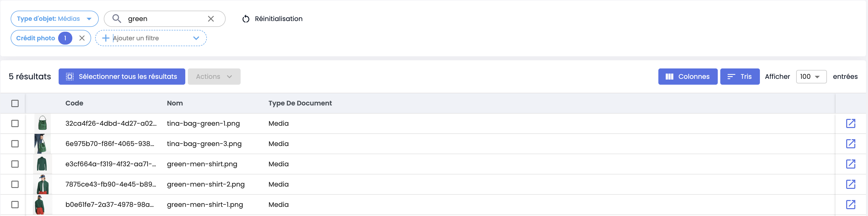Sort by the Nom column header
This screenshot has height=216, width=868.
click(175, 103)
